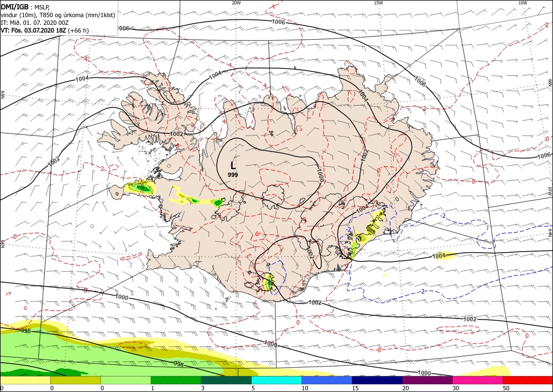Click the legend value "5"

pyautogui.click(x=253, y=388)
